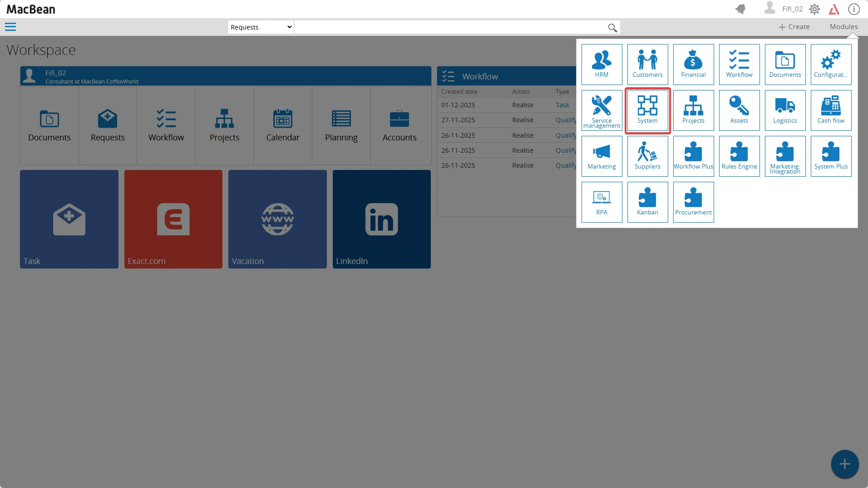Select the Financial module icon
The height and width of the screenshot is (488, 868).
[x=693, y=64]
